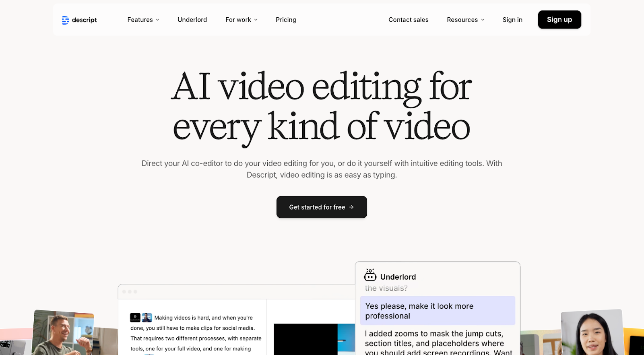Click the speaker avatar in the transcript

[147, 318]
